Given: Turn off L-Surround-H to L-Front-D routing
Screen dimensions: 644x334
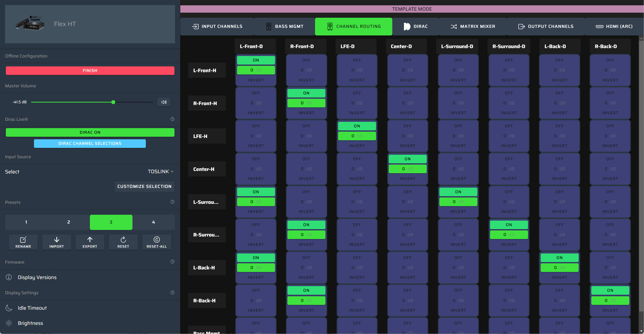Looking at the screenshot, I should point(256,192).
